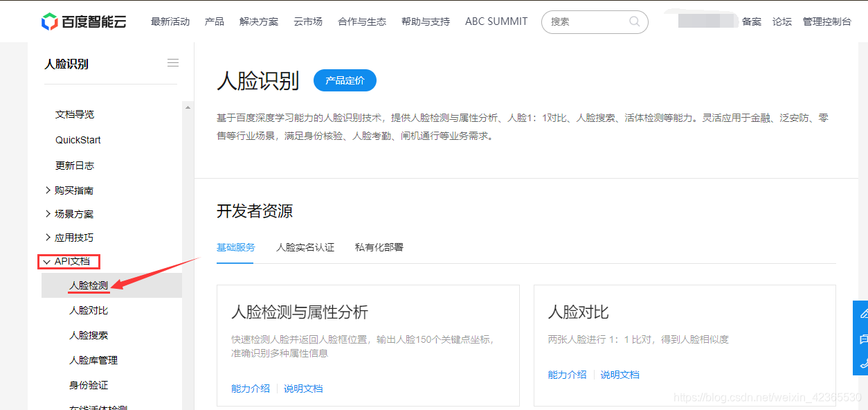The height and width of the screenshot is (410, 868).
Task: Click the 产品定价 button
Action: tap(345, 80)
